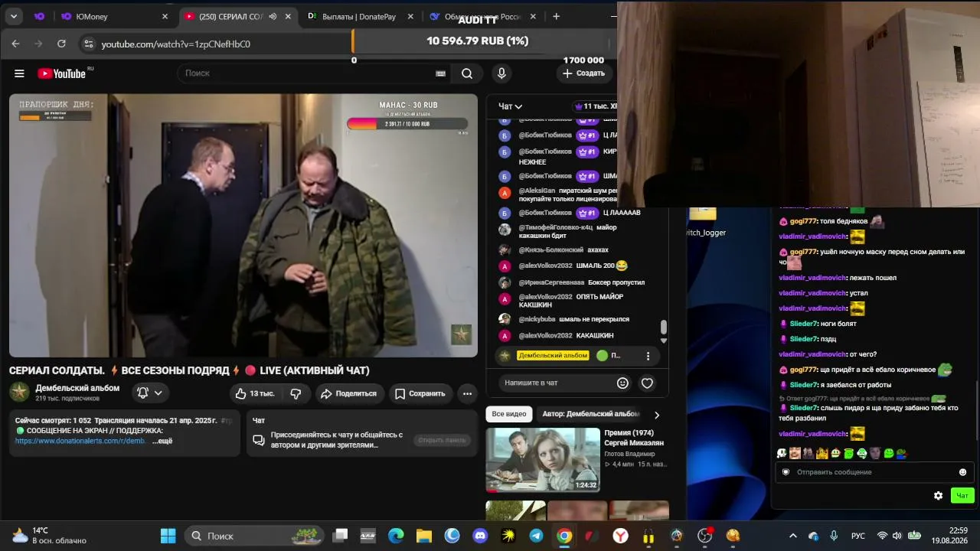Image resolution: width=980 pixels, height=551 pixels.
Task: Mute the playing YouTube tab
Action: (x=273, y=16)
